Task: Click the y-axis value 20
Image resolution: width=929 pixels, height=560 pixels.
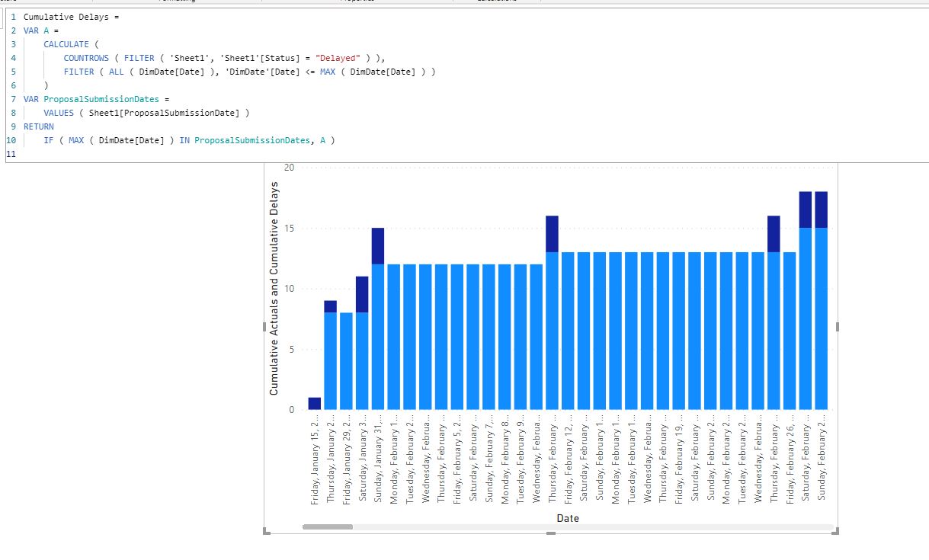Action: 288,168
